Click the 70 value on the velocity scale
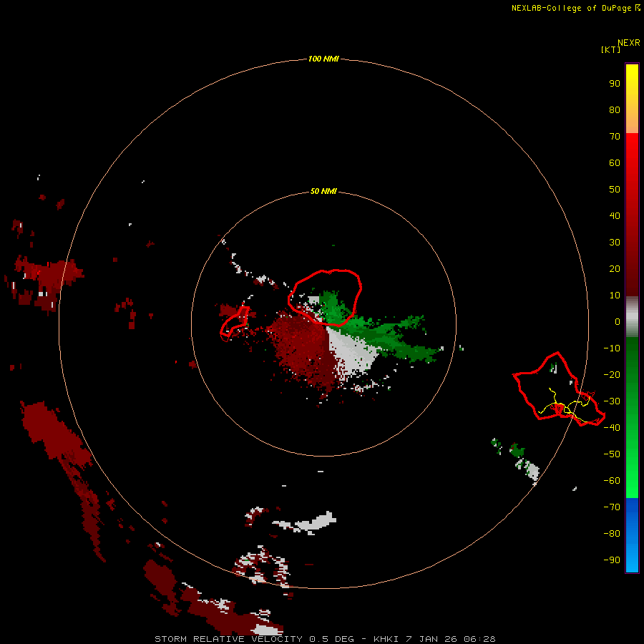This screenshot has height=644, width=644. tap(615, 137)
